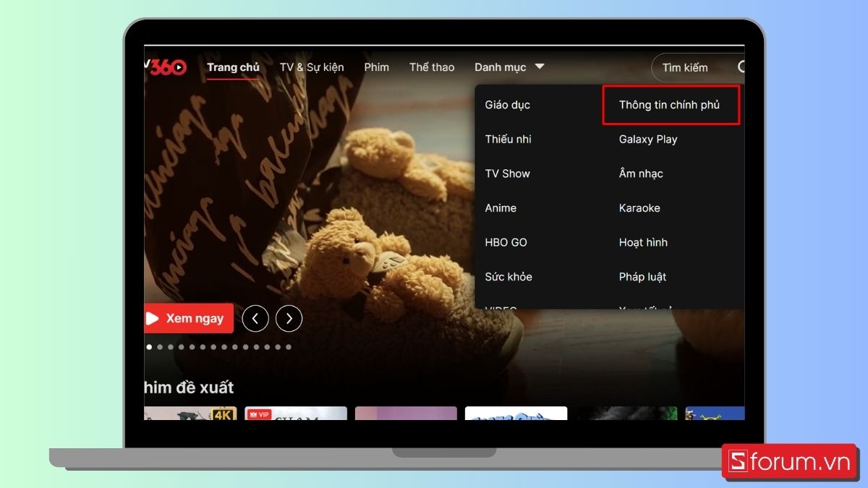Viewport: 868px width, 488px height.
Task: Click the search magnifier icon
Action: point(741,67)
